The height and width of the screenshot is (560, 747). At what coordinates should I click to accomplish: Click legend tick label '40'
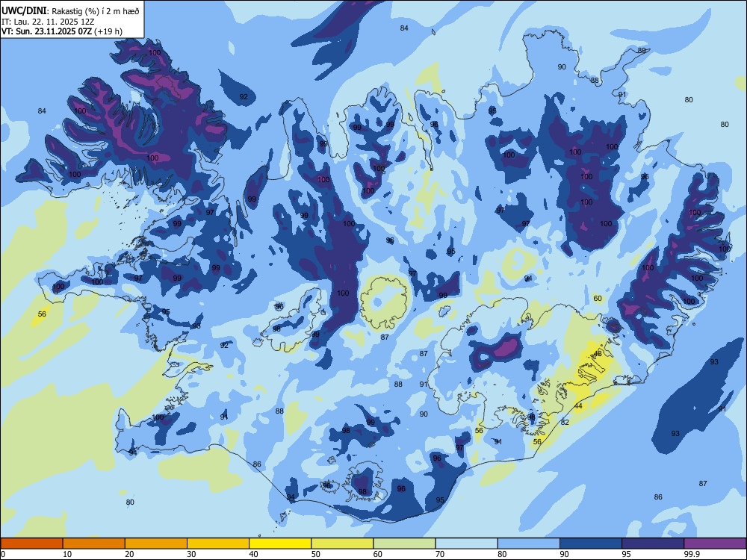tap(253, 554)
